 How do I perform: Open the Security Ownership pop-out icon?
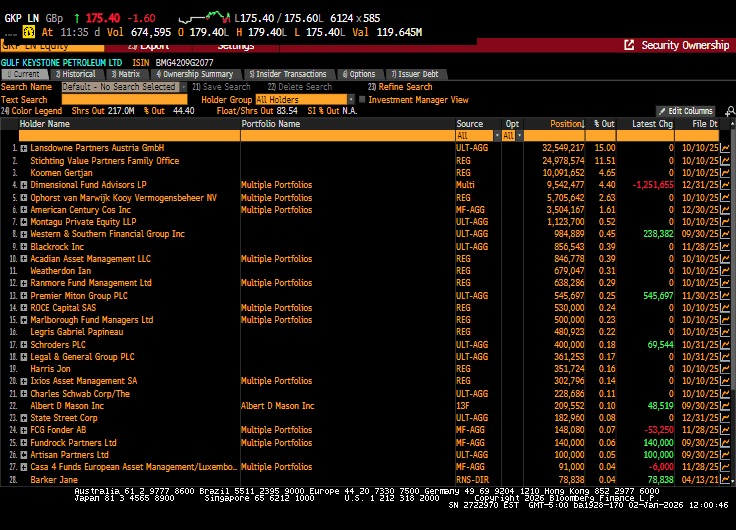629,45
